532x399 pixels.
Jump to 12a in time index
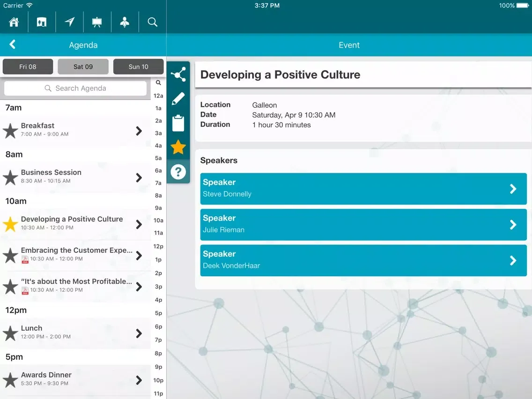[x=158, y=96]
